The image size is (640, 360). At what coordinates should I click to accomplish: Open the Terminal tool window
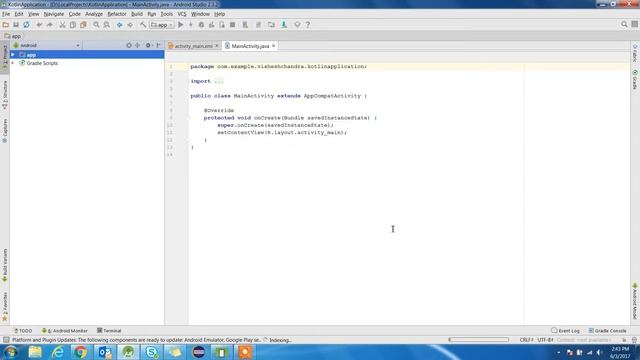(x=109, y=331)
